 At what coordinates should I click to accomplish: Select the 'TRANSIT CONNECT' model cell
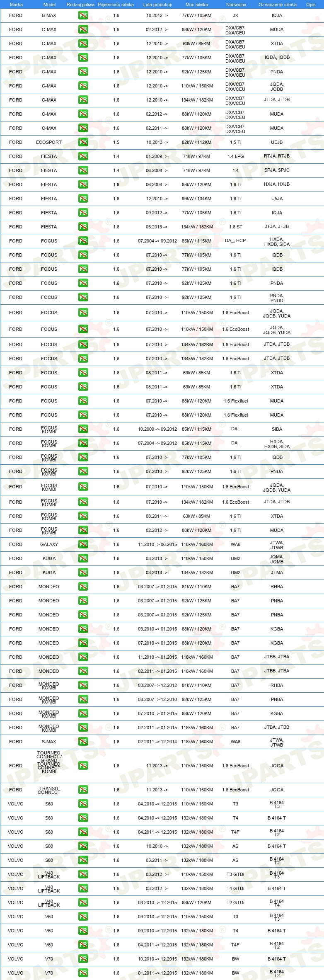tap(49, 790)
